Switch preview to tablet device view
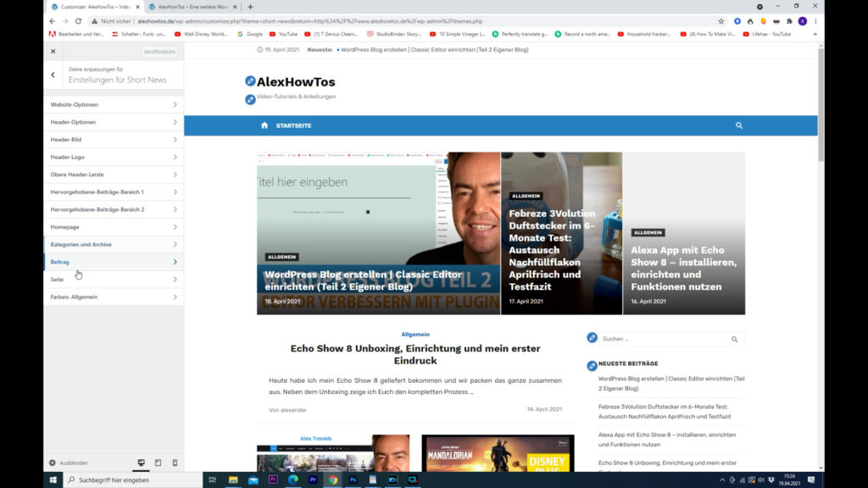Screen dimensions: 868x488 point(159,463)
